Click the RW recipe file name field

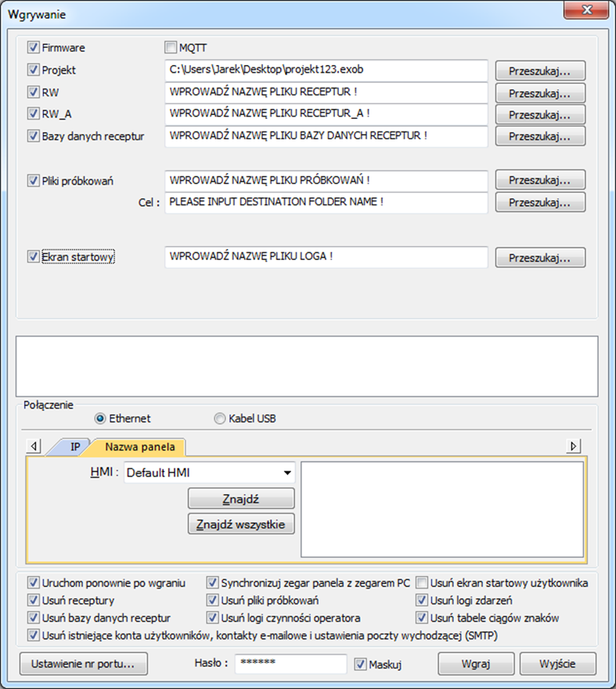coord(326,92)
